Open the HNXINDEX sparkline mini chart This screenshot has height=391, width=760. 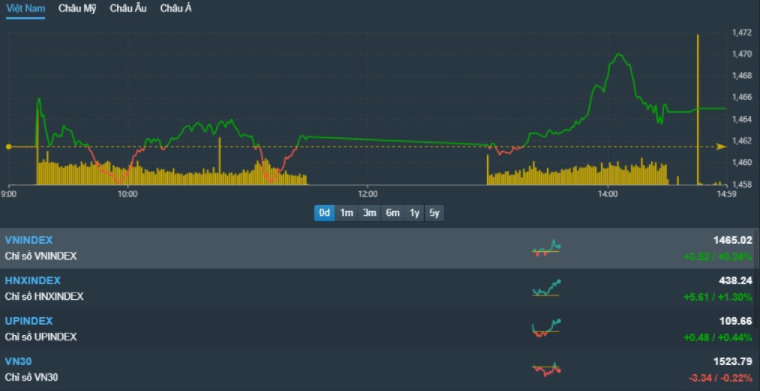[546, 288]
